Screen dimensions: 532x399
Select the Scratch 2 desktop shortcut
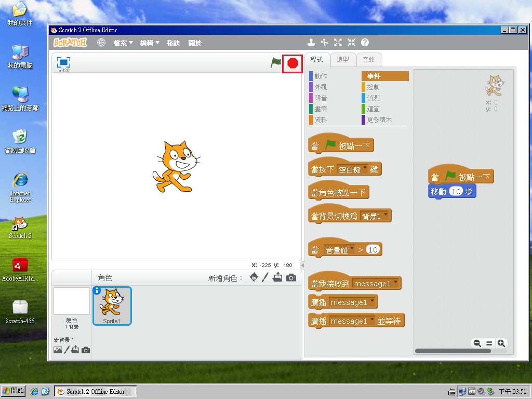tap(20, 228)
